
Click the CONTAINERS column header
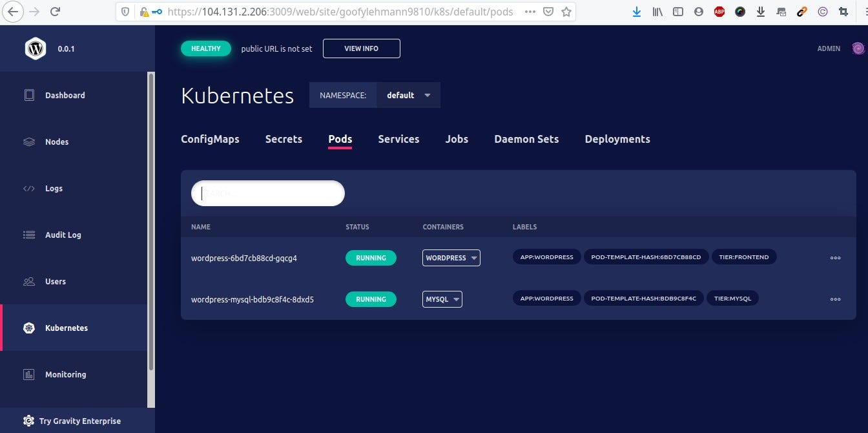(443, 227)
